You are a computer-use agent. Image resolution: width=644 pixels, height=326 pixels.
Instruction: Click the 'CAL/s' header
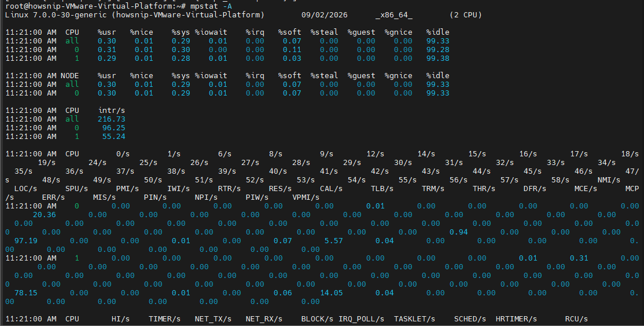332,189
